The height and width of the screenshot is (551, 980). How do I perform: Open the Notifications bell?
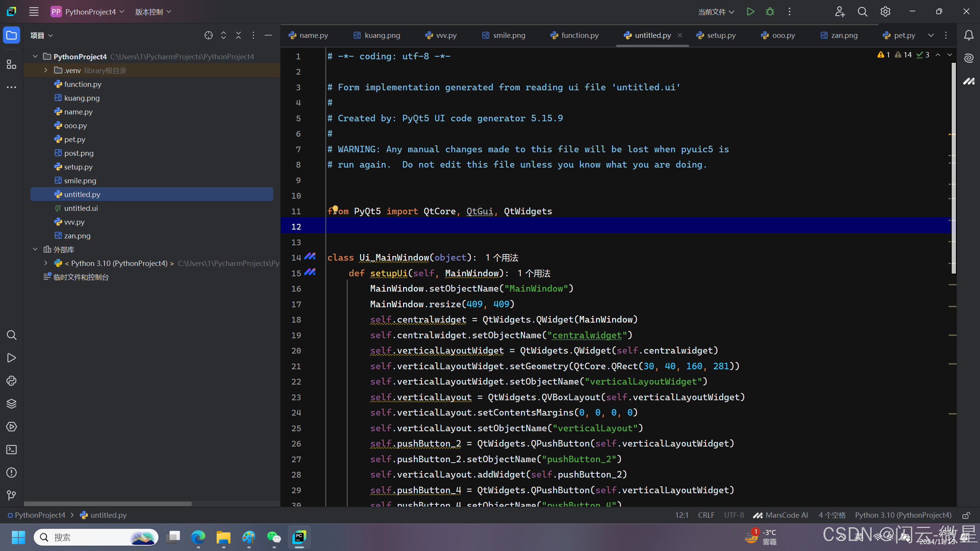click(x=969, y=35)
